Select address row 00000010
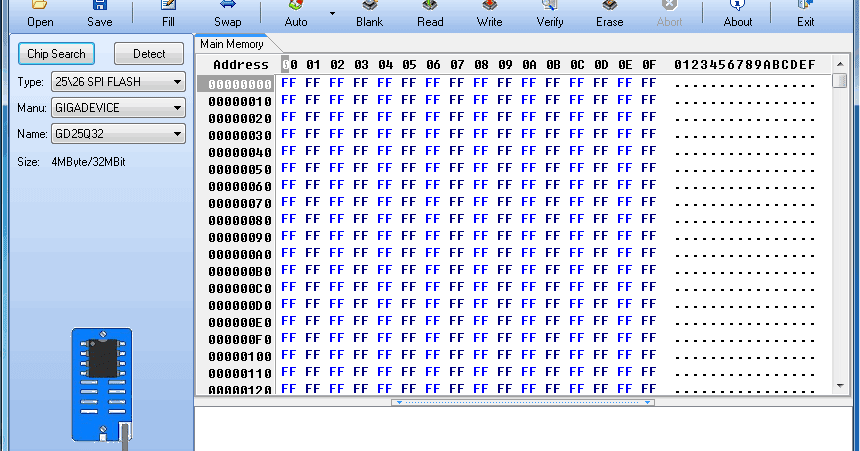860x451 pixels. click(240, 102)
